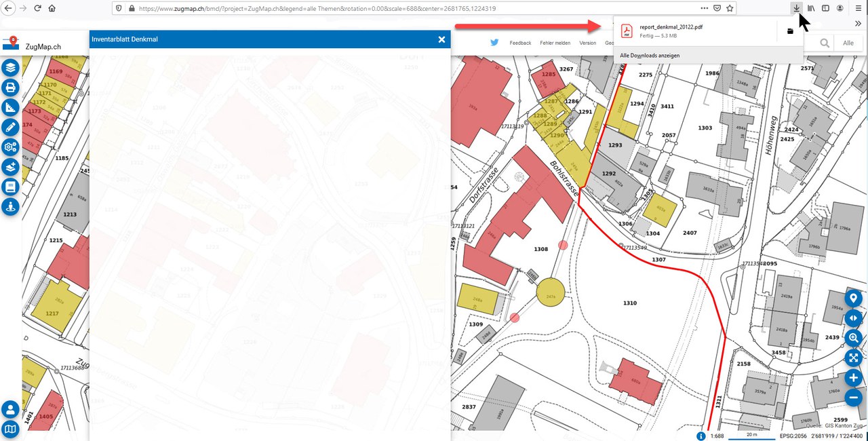
Task: Go to browser home page
Action: coord(52,8)
